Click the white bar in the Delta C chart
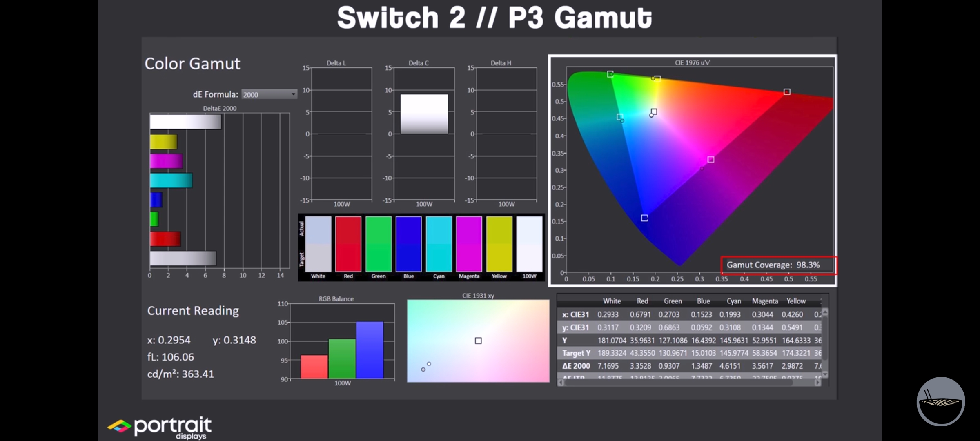The image size is (980, 441). tap(424, 114)
